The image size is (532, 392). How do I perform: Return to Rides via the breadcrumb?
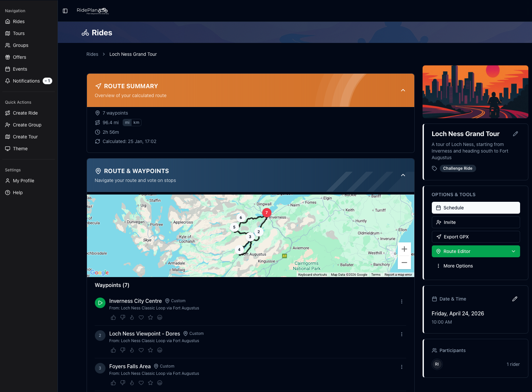point(92,54)
